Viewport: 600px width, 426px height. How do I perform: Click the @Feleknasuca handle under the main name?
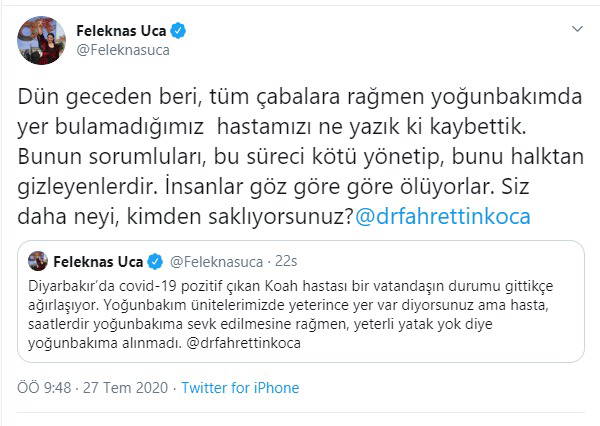tap(122, 48)
